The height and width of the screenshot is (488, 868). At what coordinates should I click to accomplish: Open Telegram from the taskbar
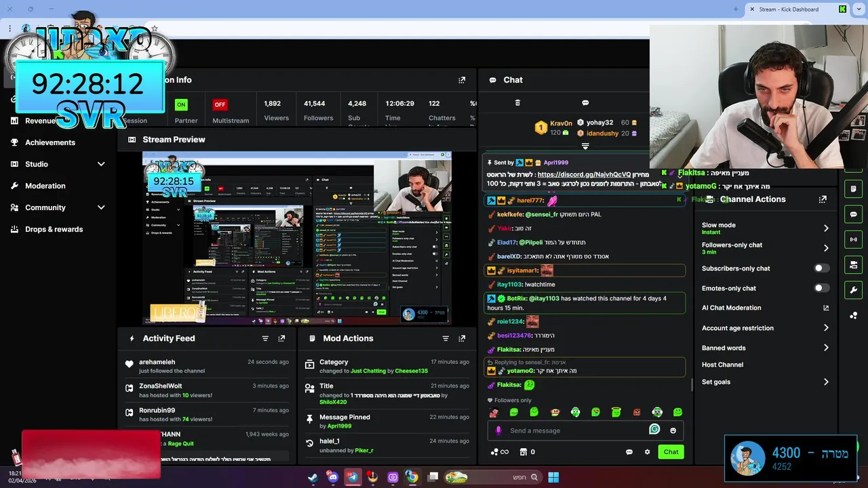point(353,477)
